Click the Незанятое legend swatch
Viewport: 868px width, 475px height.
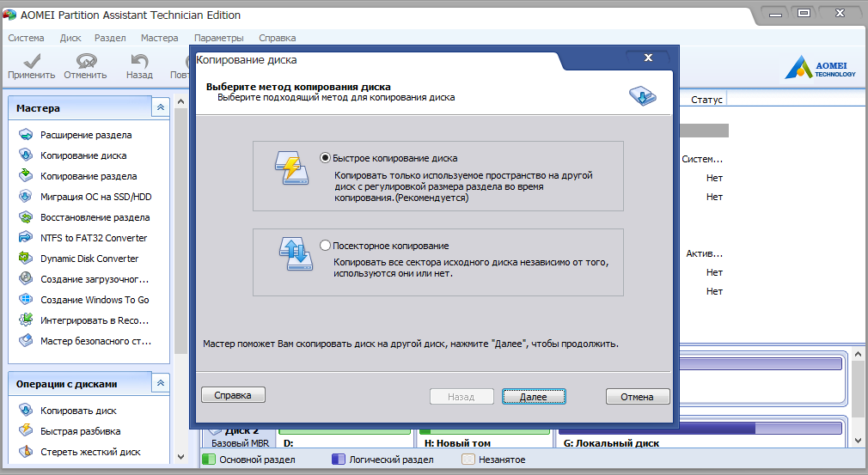468,460
